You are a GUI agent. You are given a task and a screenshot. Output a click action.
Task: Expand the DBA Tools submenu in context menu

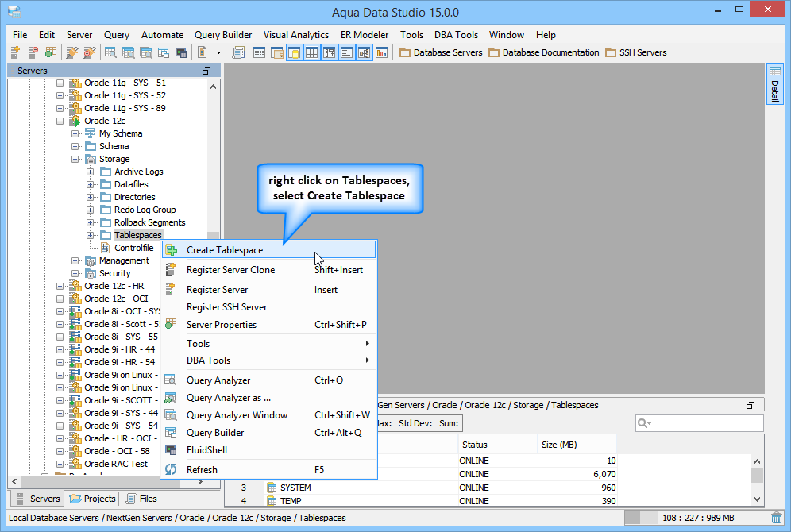[x=269, y=360]
